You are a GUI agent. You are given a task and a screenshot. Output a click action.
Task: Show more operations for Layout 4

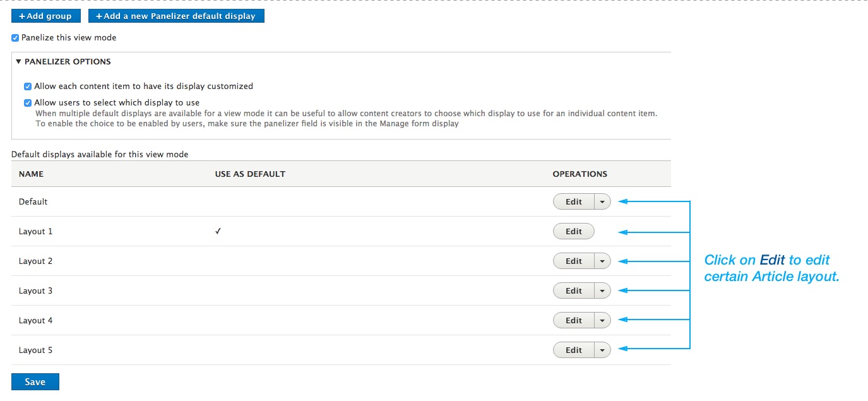[x=602, y=321]
